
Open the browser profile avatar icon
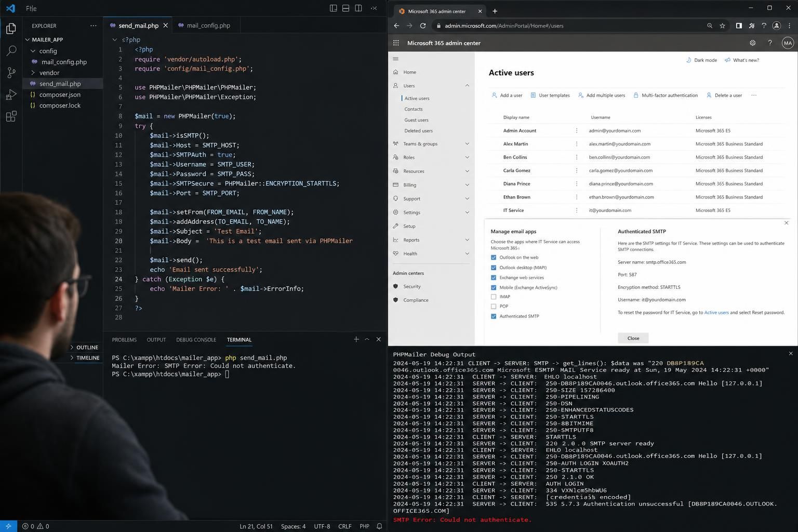[x=777, y=25]
